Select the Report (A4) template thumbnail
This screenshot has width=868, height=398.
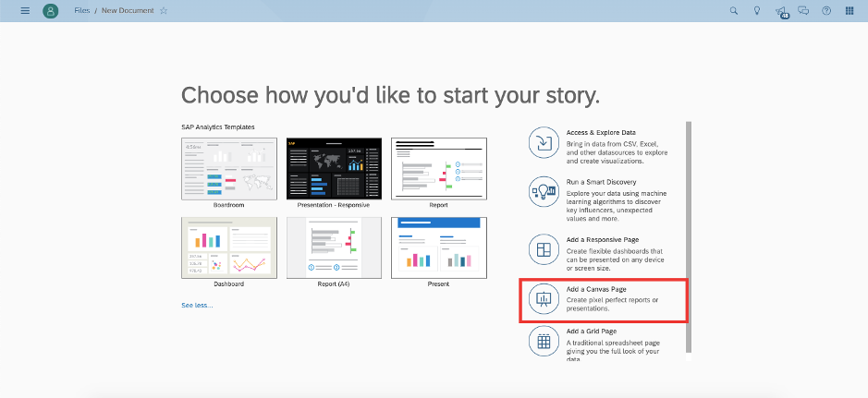(x=334, y=247)
